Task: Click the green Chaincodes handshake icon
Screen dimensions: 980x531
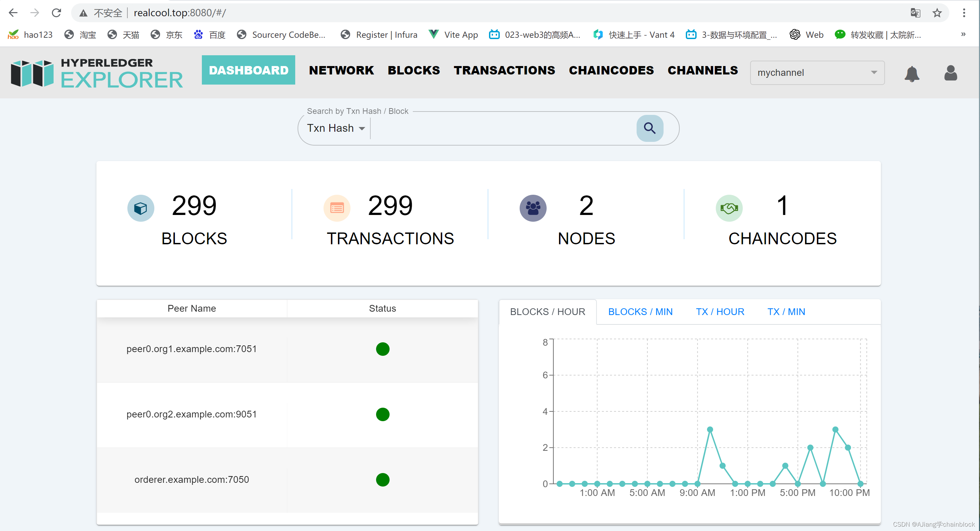Action: 729,208
